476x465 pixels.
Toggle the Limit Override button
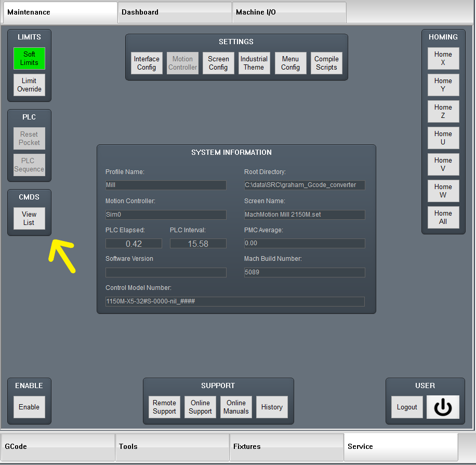coord(29,85)
